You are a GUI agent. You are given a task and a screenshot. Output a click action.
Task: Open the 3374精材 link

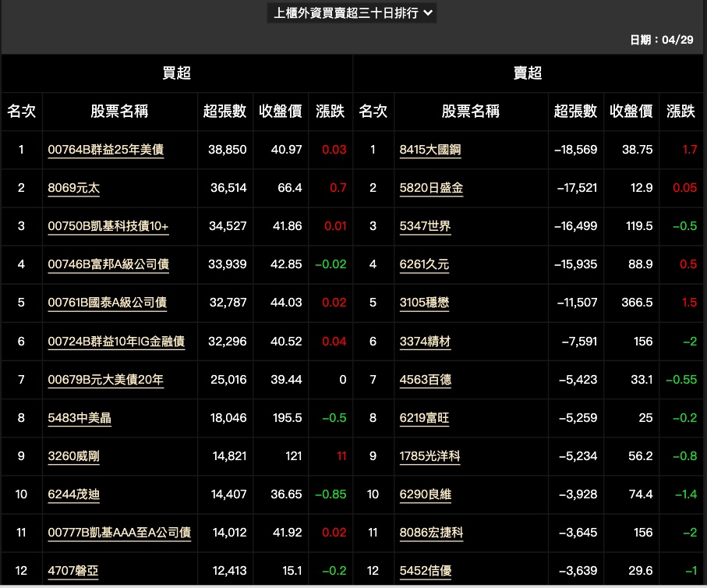coord(425,341)
